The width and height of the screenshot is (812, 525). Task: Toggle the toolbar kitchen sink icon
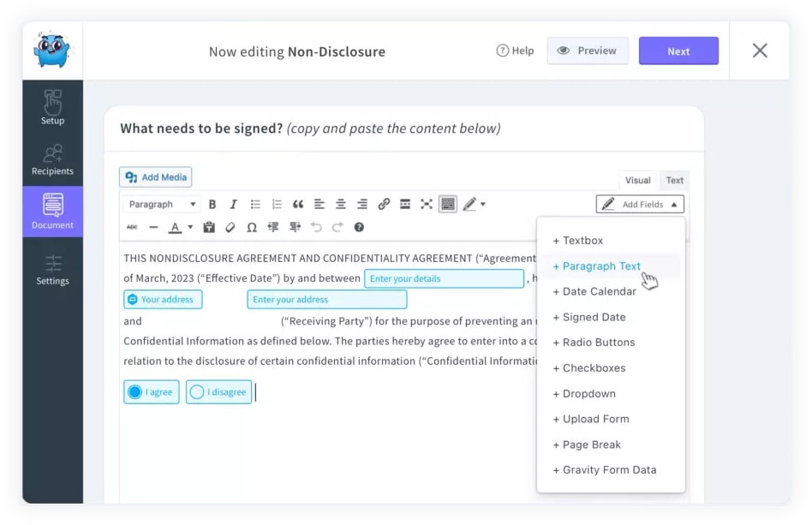pos(448,204)
